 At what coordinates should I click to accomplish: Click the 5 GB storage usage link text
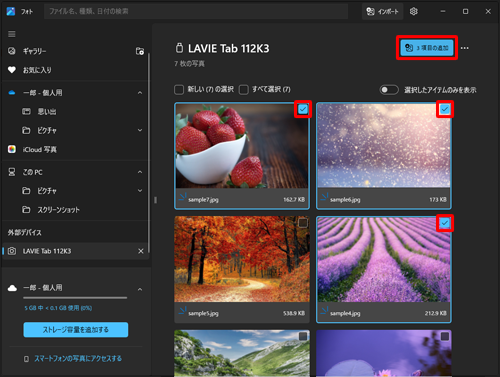(58, 308)
